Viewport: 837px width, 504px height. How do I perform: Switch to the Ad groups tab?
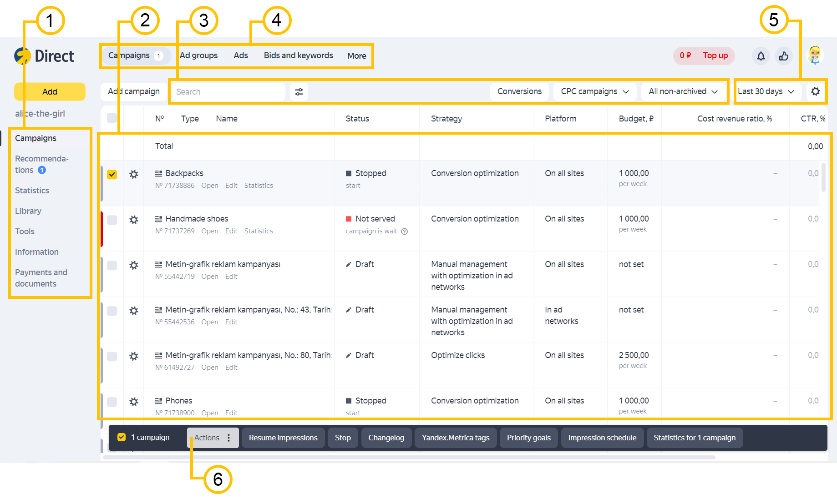[x=198, y=55]
